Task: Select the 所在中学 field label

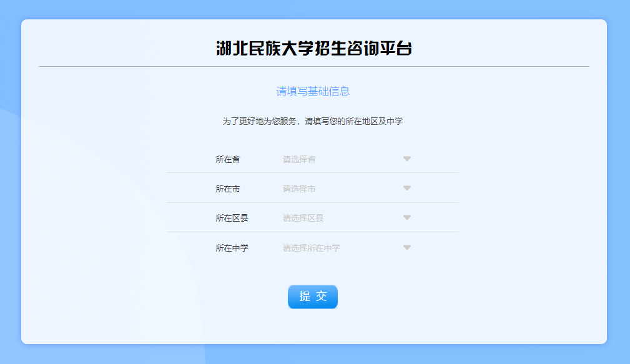Action: pos(232,248)
